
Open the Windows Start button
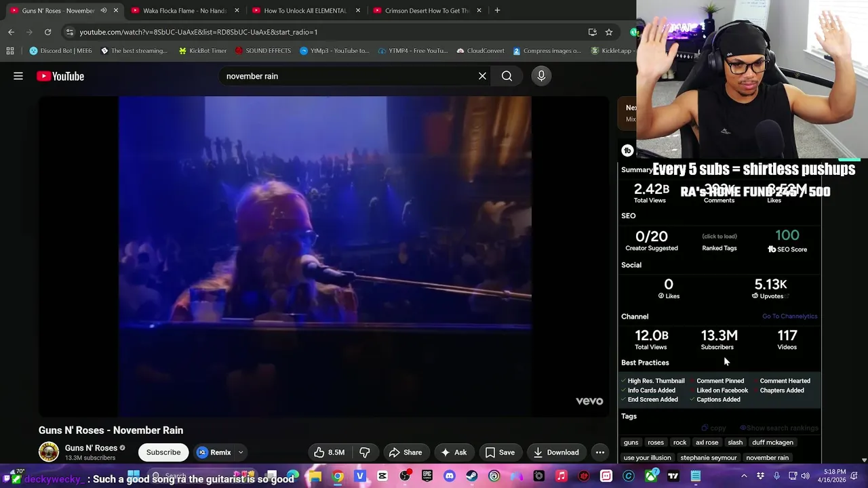[x=134, y=476]
